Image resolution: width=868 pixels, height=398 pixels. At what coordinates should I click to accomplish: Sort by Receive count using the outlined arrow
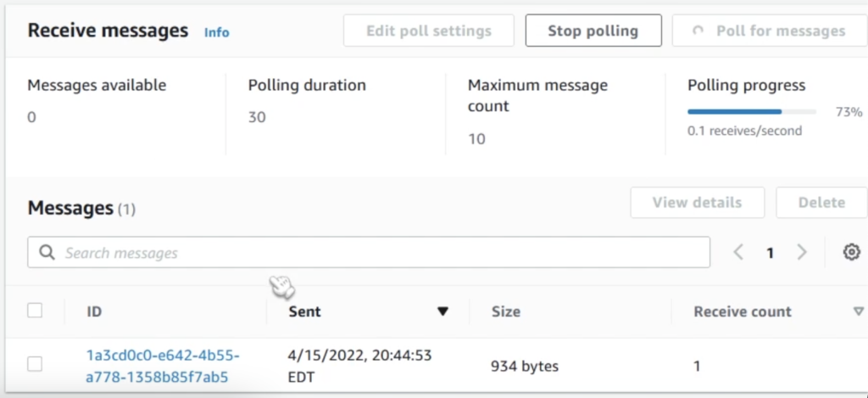(x=858, y=311)
